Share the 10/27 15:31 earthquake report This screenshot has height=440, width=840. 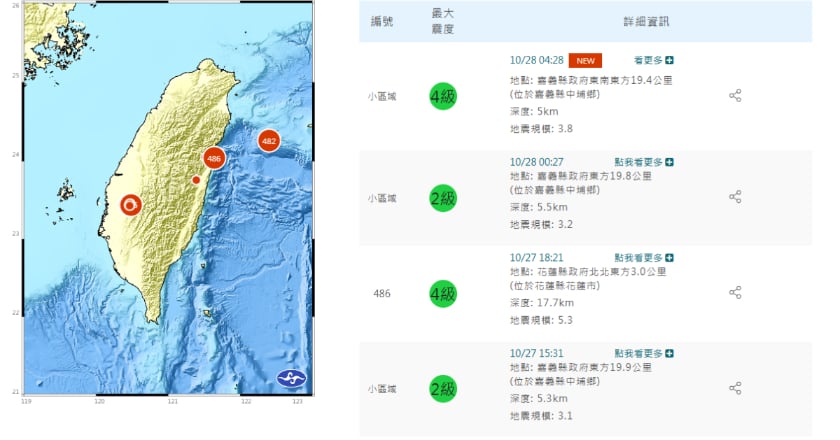coord(735,388)
